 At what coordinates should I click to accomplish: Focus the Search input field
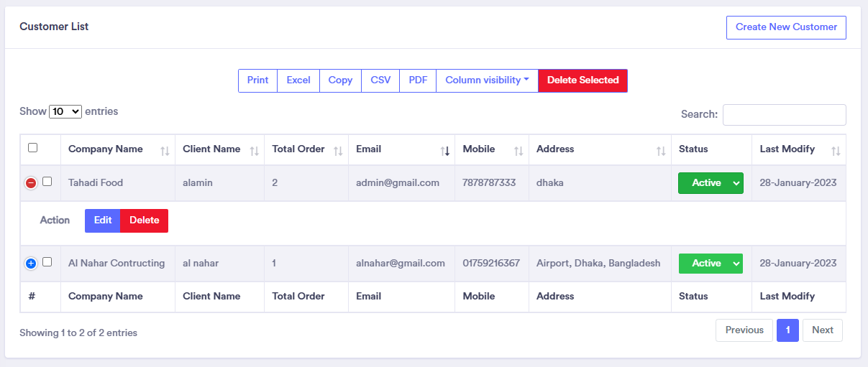click(x=784, y=115)
